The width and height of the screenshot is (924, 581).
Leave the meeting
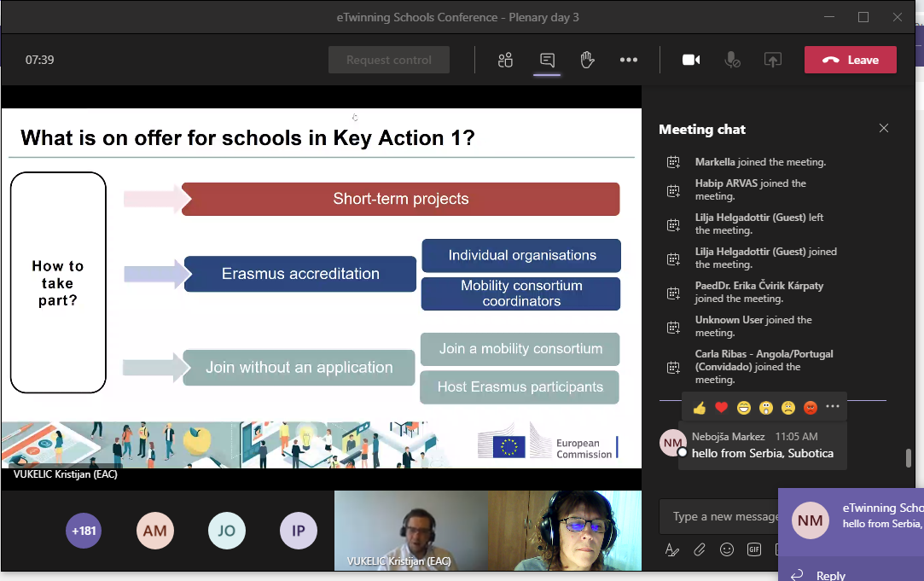(x=850, y=60)
